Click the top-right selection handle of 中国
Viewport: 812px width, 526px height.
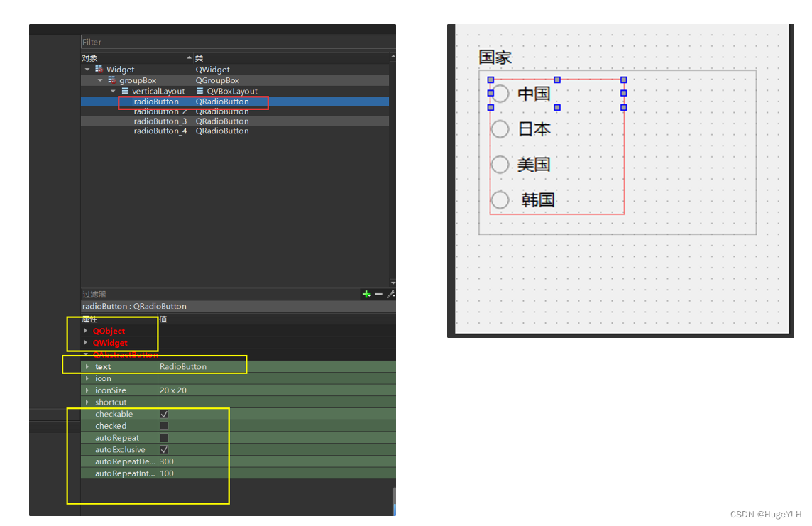623,80
